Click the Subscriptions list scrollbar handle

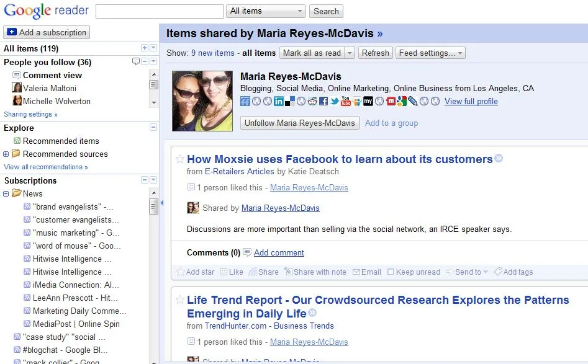(x=153, y=206)
